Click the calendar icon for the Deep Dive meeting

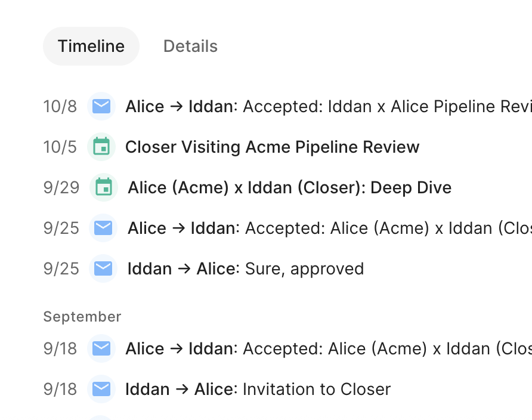coord(105,187)
